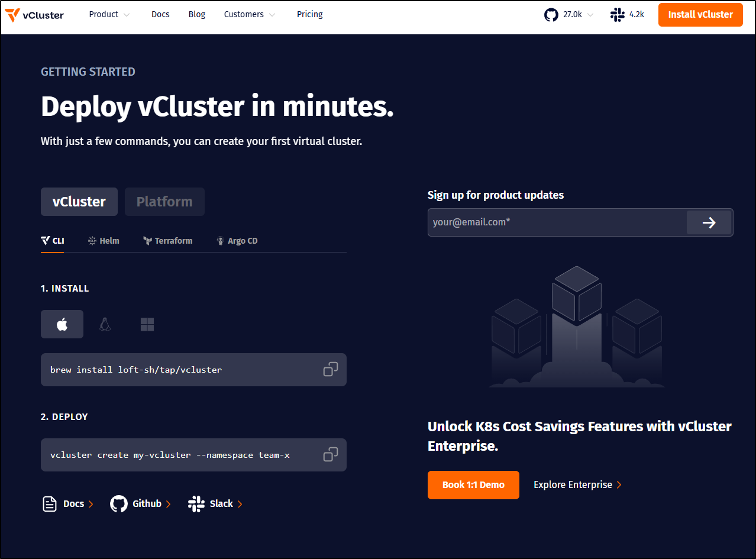756x559 pixels.
Task: Expand the Product dropdown menu
Action: (109, 15)
